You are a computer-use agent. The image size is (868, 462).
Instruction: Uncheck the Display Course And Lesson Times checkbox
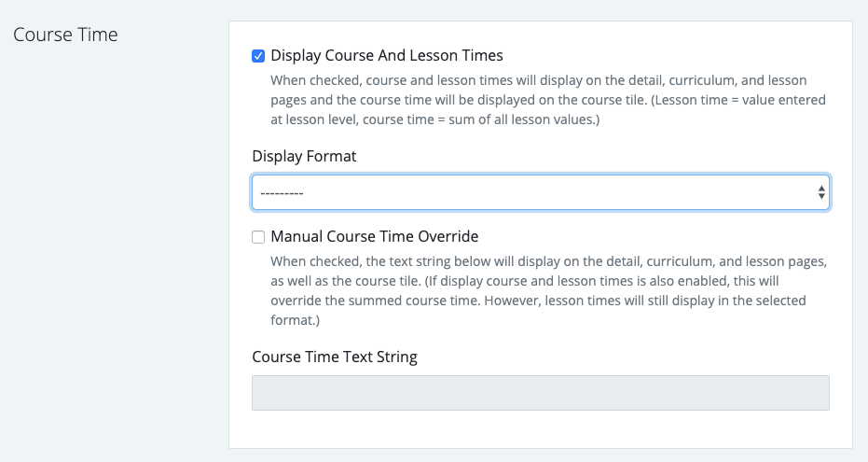(x=258, y=56)
